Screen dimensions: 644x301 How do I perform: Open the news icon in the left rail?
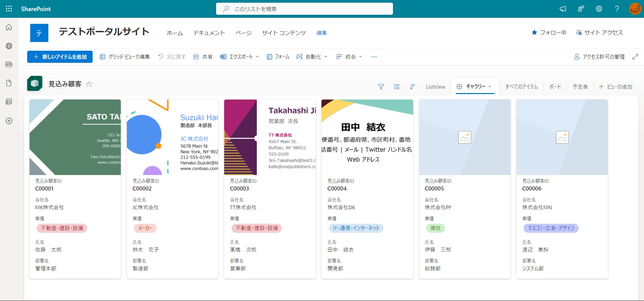coord(9,64)
